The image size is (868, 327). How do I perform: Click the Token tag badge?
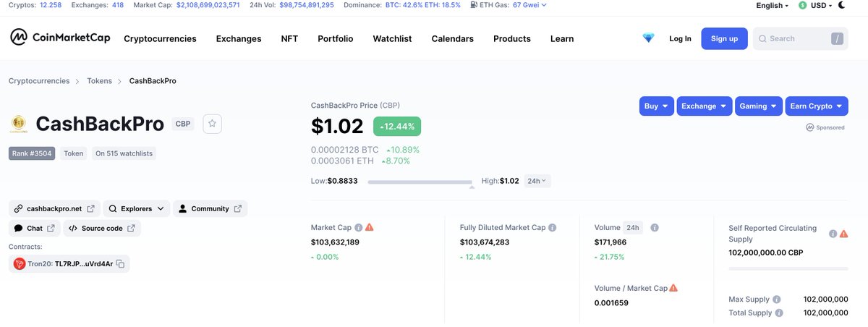[73, 153]
